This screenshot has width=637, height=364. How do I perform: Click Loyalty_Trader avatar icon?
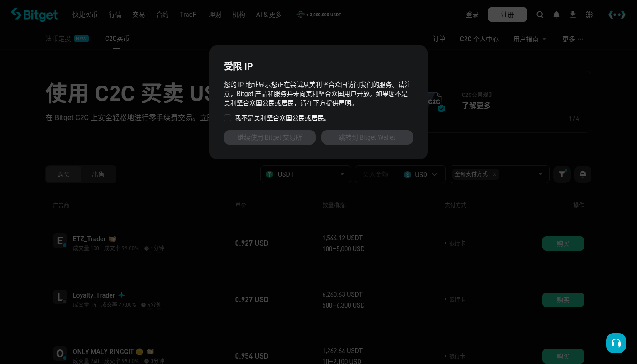[60, 297]
